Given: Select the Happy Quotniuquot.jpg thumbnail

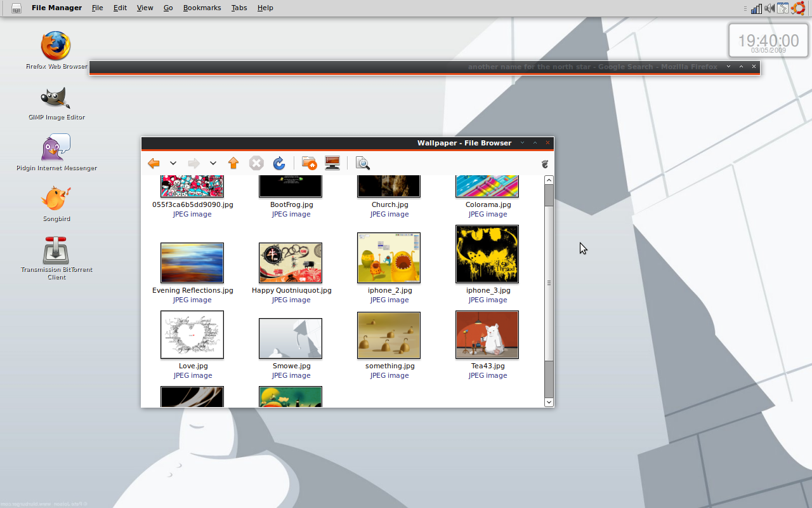Looking at the screenshot, I should pos(291,263).
